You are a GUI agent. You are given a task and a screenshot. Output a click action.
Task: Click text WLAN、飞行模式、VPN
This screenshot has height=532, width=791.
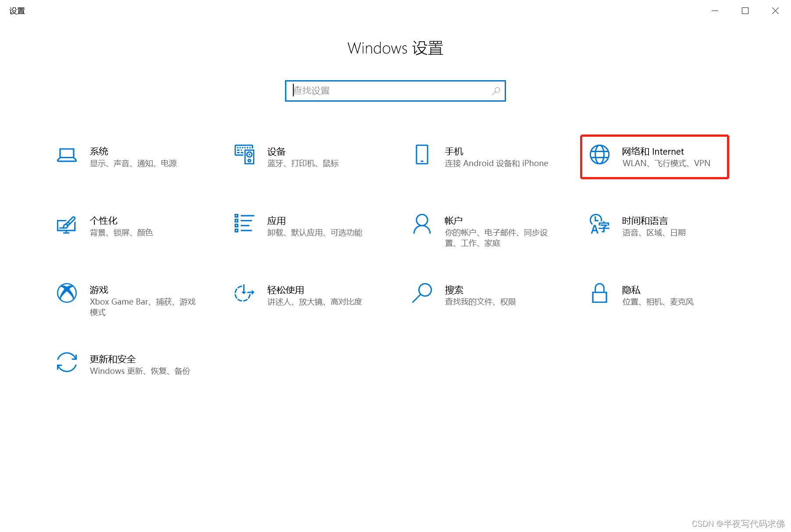(666, 163)
